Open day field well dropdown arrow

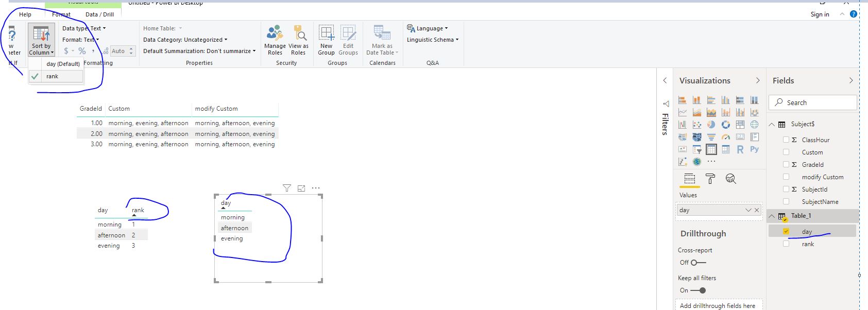[748, 210]
